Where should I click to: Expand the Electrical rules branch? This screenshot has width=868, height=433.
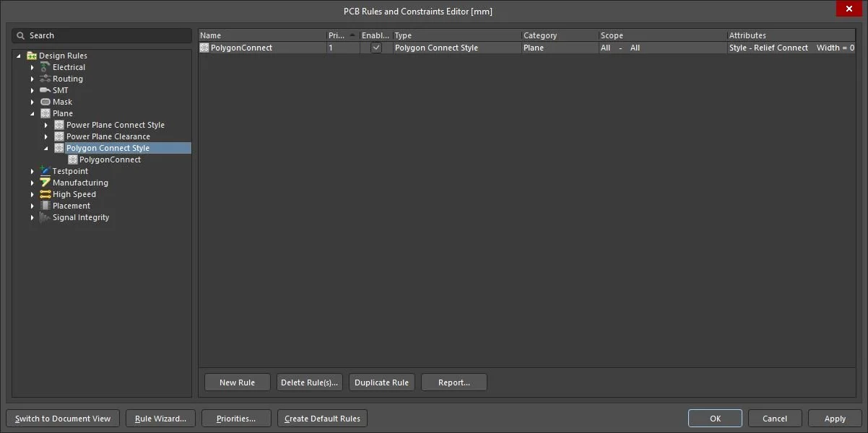[32, 67]
